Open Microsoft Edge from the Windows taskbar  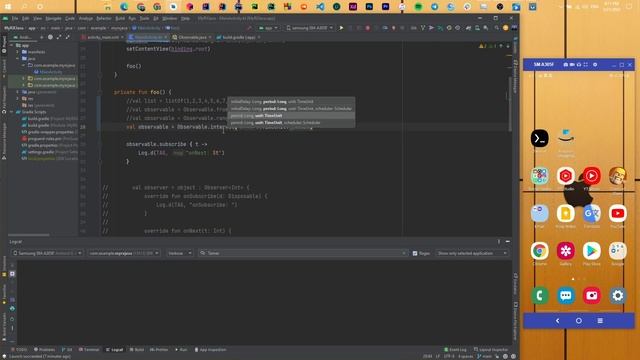tap(124, 7)
